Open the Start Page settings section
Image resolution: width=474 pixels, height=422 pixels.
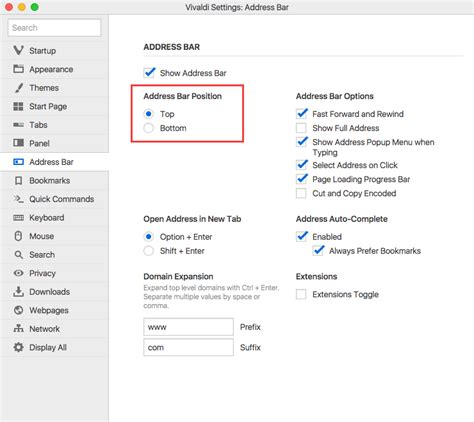(x=48, y=106)
